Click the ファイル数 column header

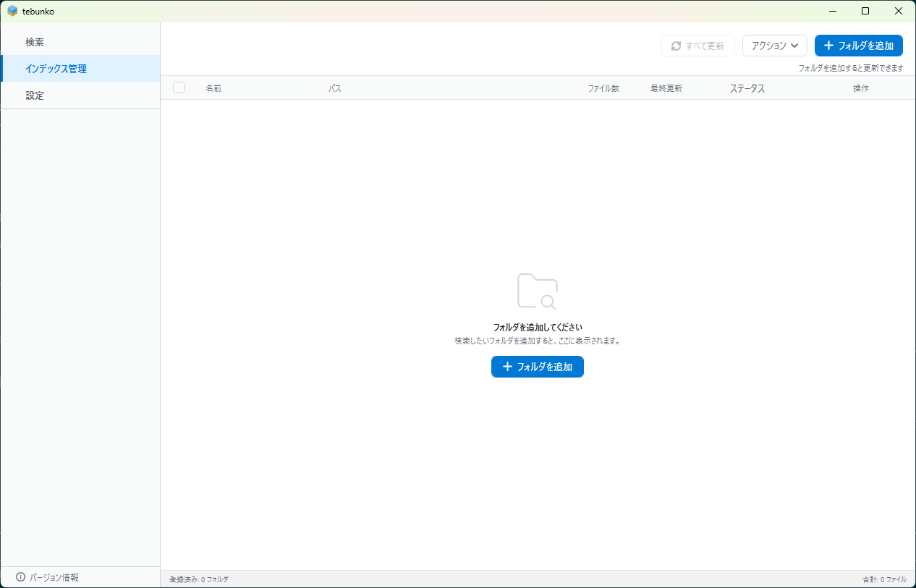click(603, 88)
